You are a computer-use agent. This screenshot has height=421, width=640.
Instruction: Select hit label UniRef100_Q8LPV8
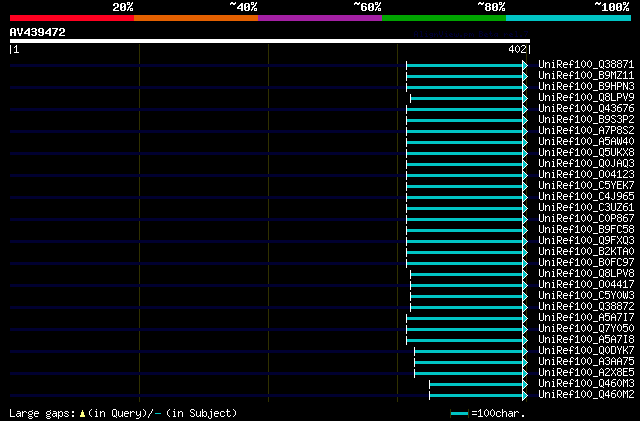click(x=586, y=274)
